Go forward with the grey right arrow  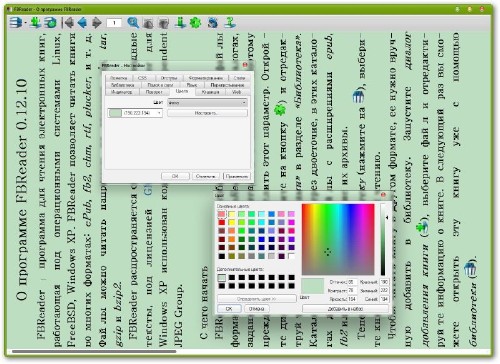coord(97,23)
